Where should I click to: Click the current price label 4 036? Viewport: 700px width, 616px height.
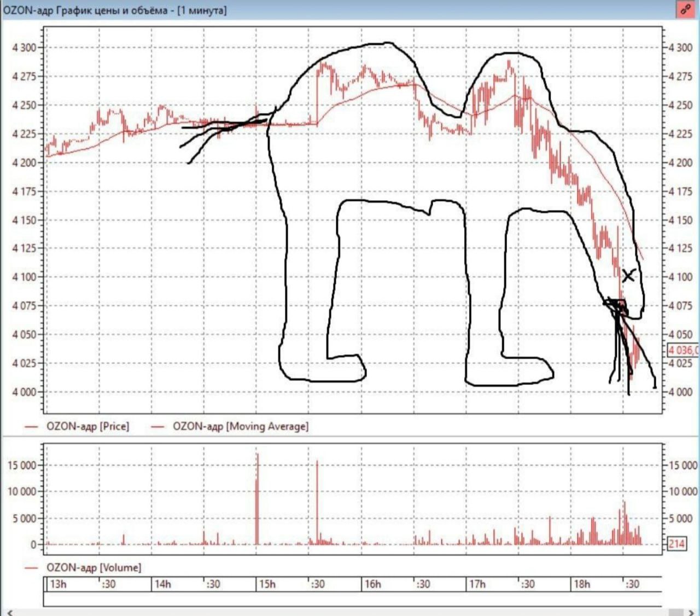click(x=682, y=350)
